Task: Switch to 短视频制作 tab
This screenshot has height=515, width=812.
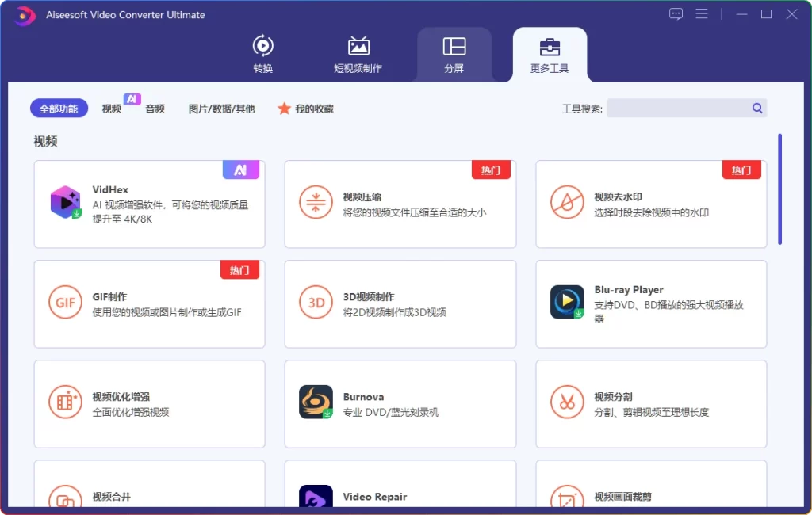Action: click(x=358, y=54)
